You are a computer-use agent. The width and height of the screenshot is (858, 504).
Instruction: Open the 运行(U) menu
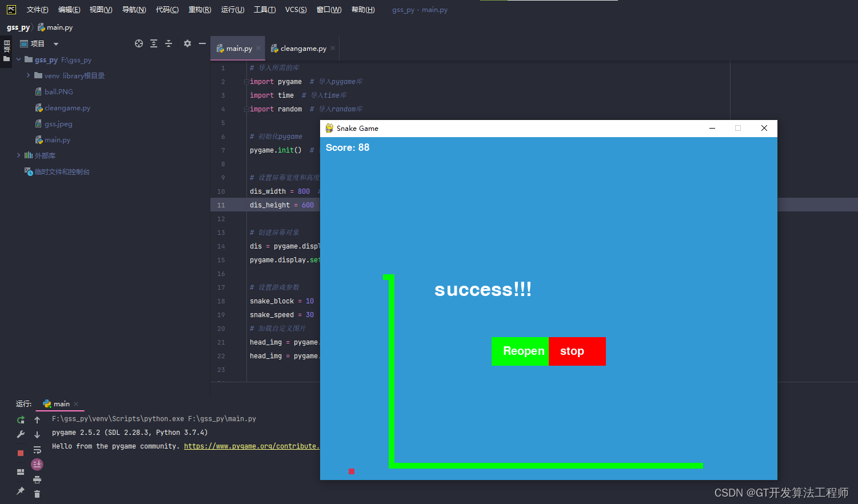coord(232,9)
